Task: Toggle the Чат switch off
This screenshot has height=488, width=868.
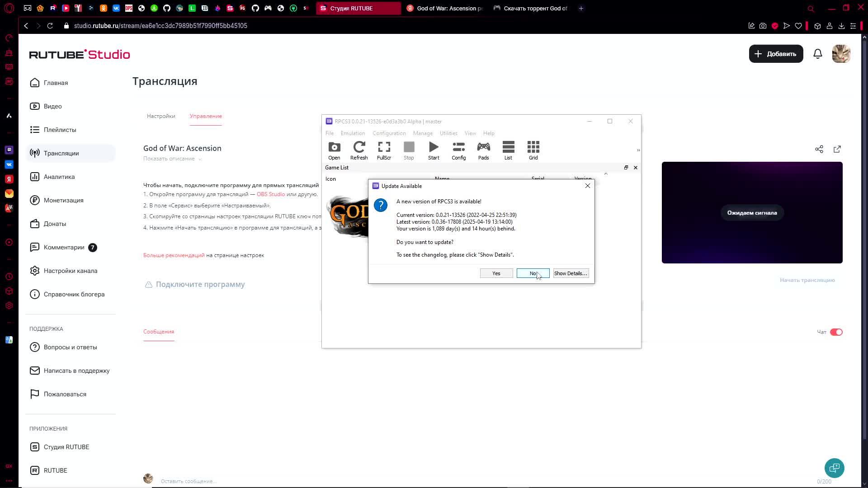Action: (836, 332)
